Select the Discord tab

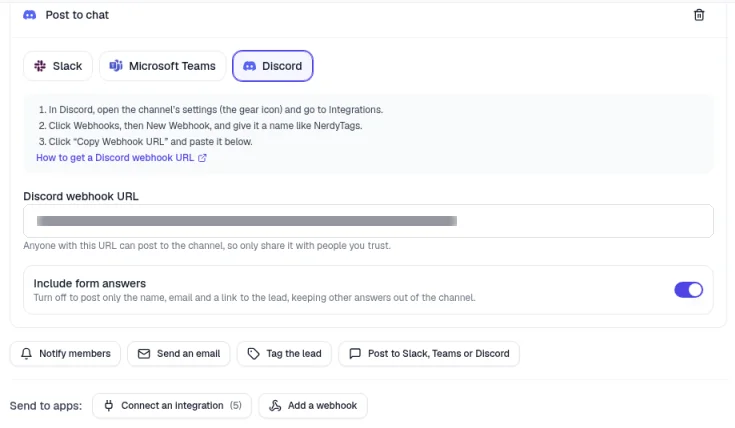pyautogui.click(x=273, y=66)
